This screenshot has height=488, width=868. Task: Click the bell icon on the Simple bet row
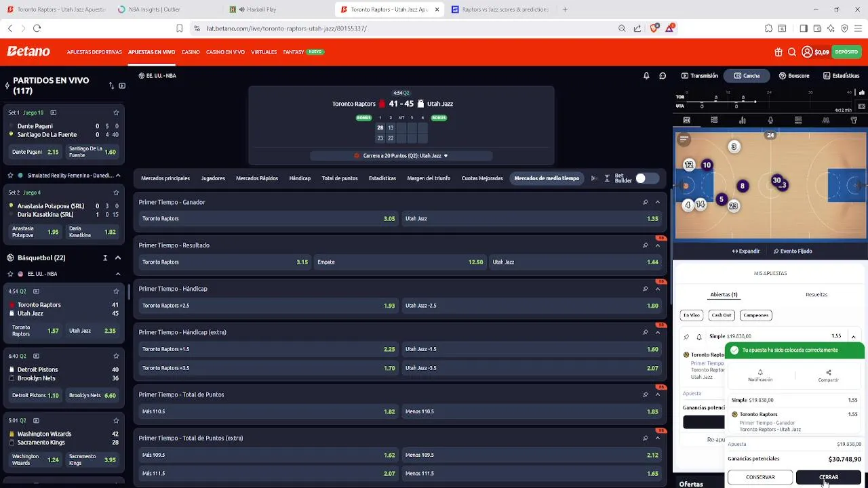coord(699,336)
